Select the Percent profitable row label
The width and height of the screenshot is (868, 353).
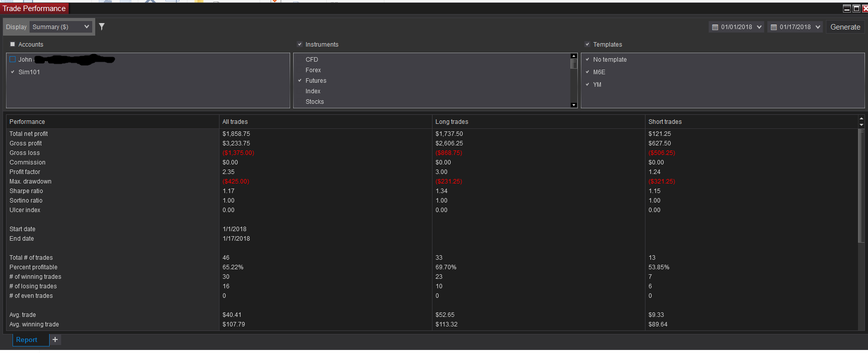tap(34, 267)
